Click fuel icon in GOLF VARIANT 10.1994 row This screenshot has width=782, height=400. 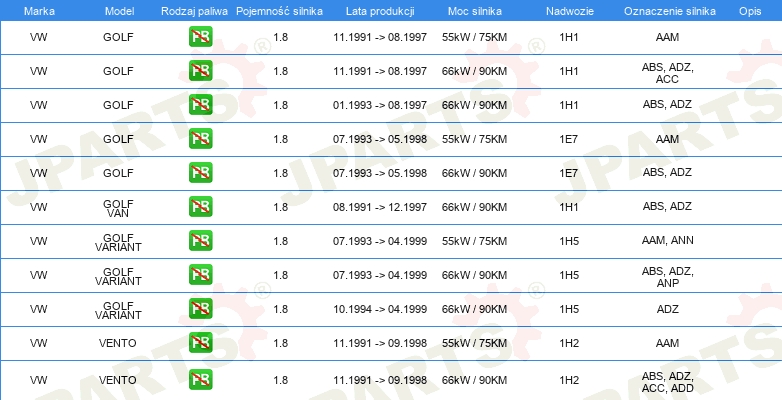[200, 309]
